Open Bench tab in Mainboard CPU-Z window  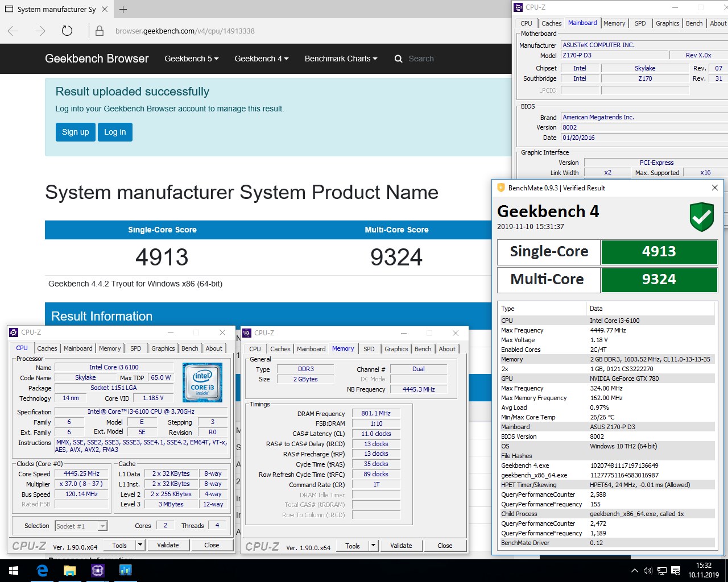(x=694, y=23)
